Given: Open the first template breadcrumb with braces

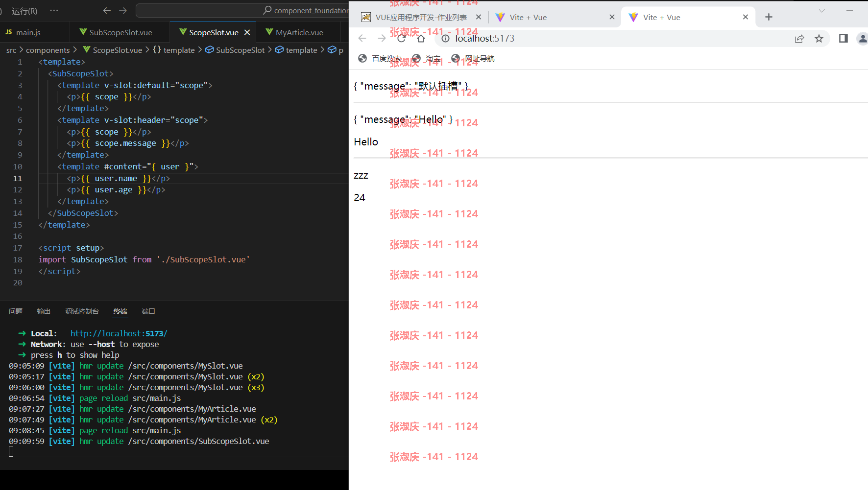Looking at the screenshot, I should click(x=174, y=50).
